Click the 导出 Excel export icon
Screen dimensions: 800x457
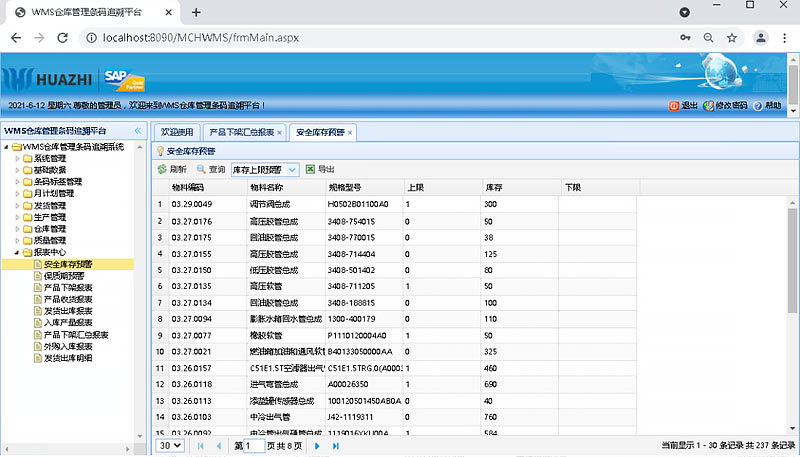311,170
